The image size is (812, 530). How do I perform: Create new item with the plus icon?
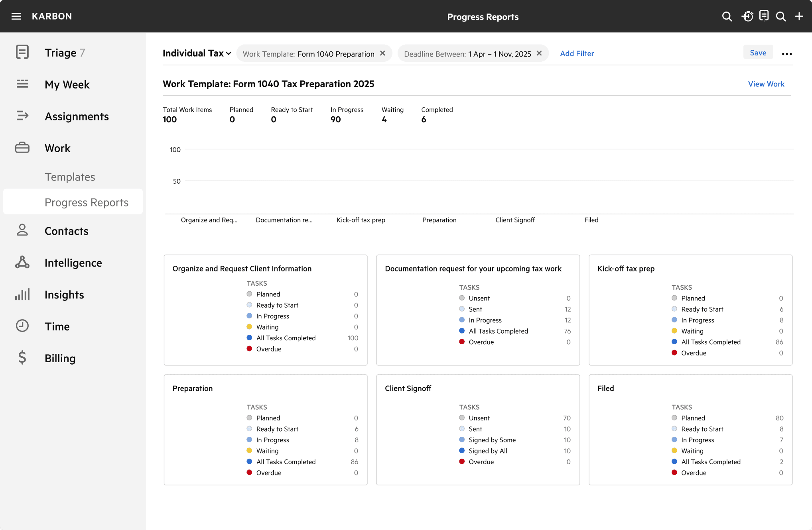click(x=799, y=16)
